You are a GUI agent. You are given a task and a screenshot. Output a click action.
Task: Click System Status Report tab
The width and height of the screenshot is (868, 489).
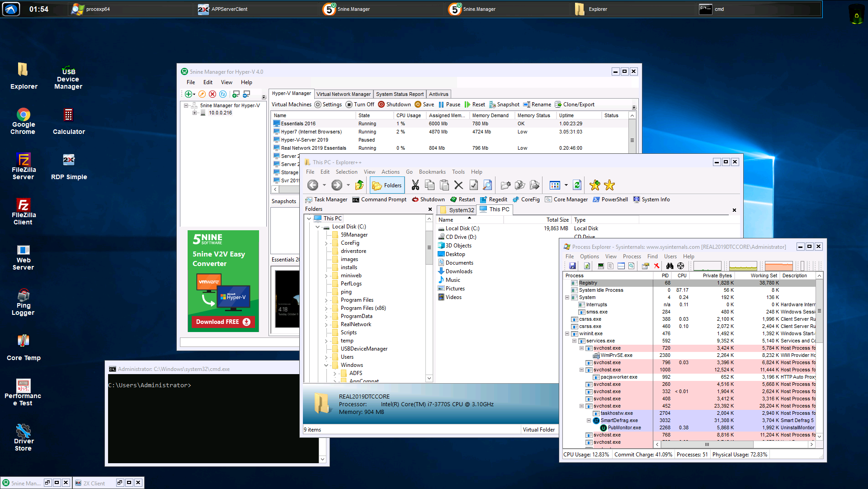click(x=400, y=94)
